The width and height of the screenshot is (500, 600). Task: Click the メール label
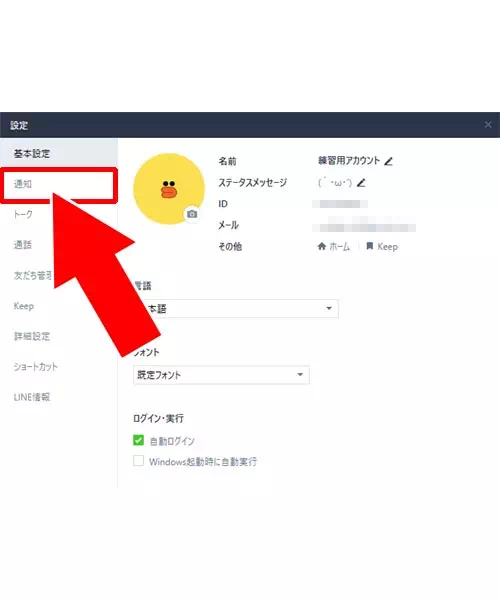(x=228, y=225)
